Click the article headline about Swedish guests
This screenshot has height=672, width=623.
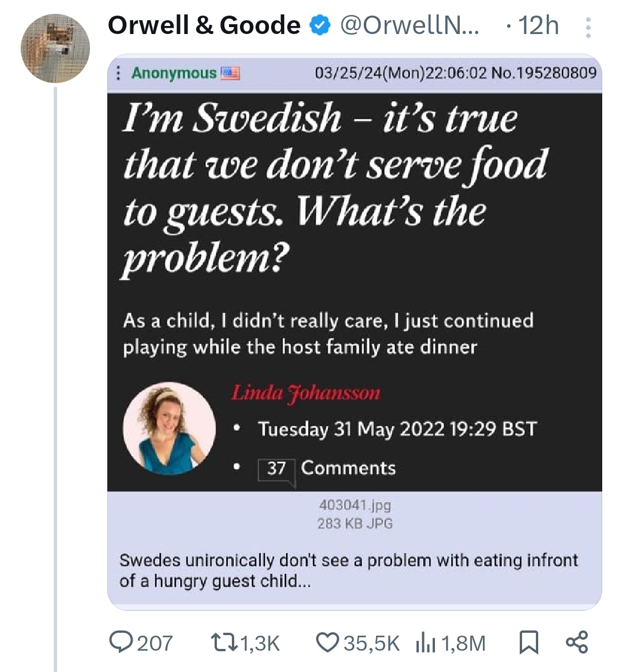pos(335,187)
